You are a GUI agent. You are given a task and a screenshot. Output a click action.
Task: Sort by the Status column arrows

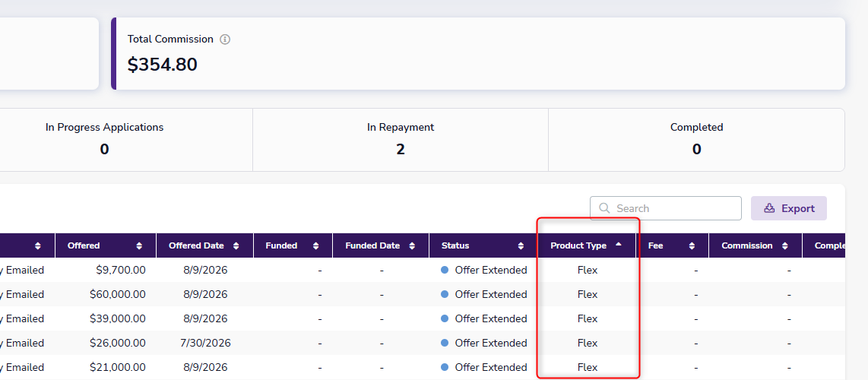[x=521, y=245]
